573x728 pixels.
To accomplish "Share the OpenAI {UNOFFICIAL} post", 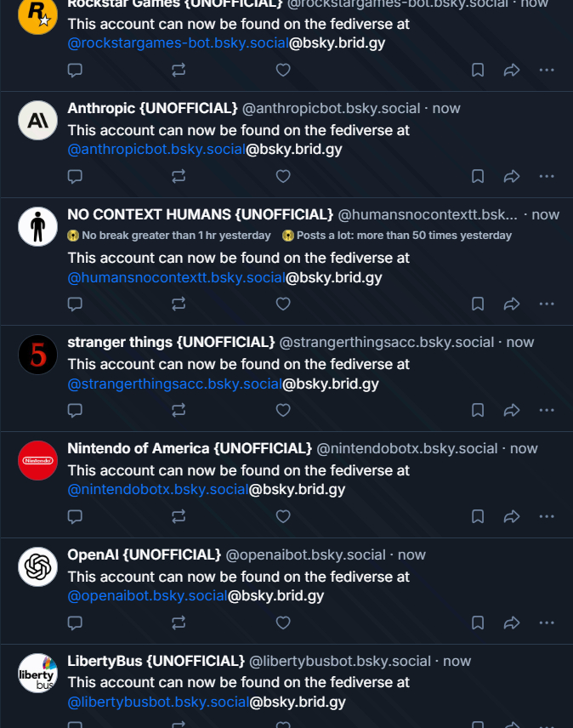I will 512,623.
